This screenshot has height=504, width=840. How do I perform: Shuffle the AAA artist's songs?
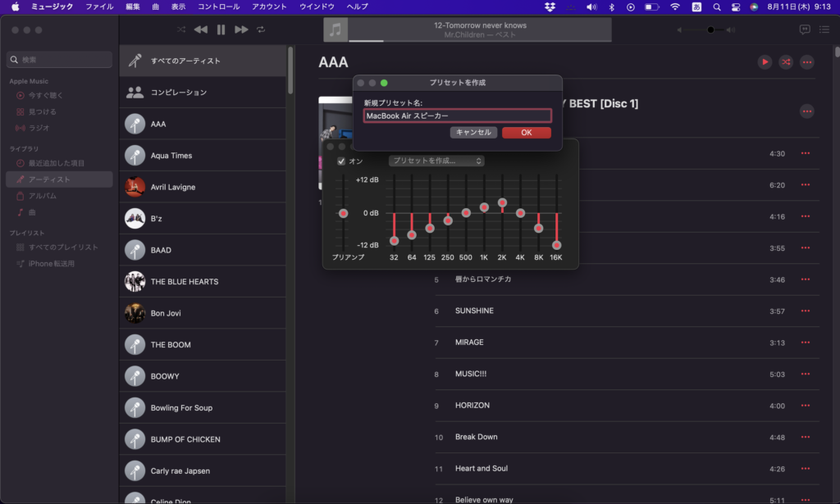point(786,62)
